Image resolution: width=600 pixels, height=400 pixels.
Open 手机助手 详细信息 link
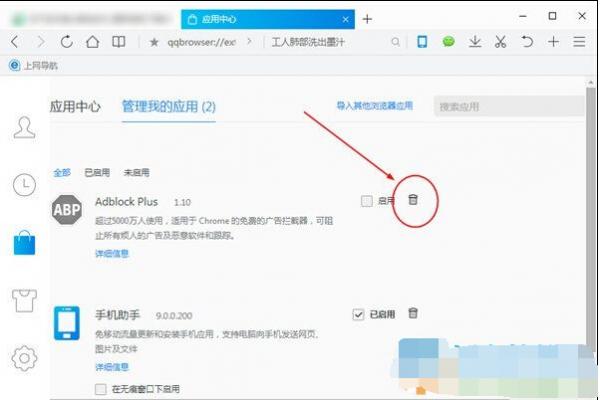(112, 367)
